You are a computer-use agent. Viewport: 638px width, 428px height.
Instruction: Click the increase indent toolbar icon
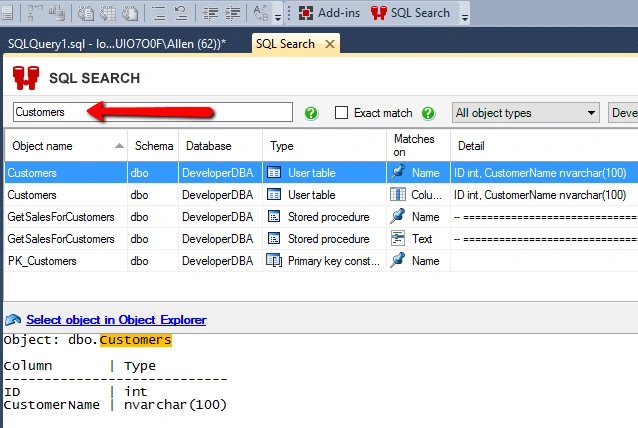pyautogui.click(x=232, y=13)
